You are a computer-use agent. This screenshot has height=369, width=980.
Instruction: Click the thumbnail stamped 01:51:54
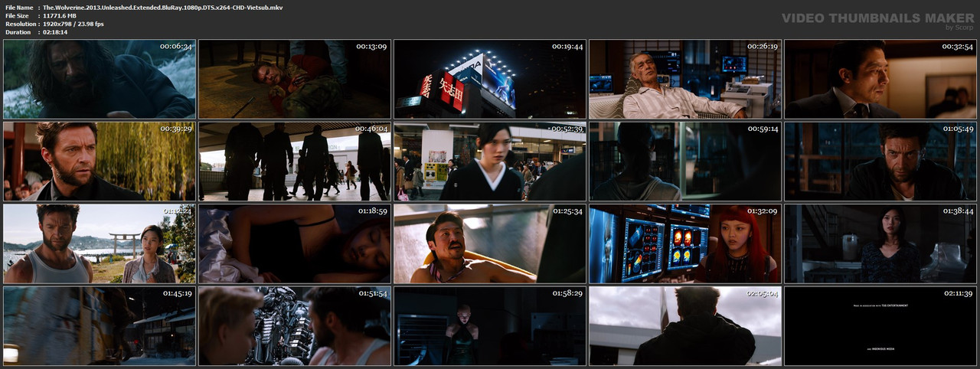pos(295,325)
